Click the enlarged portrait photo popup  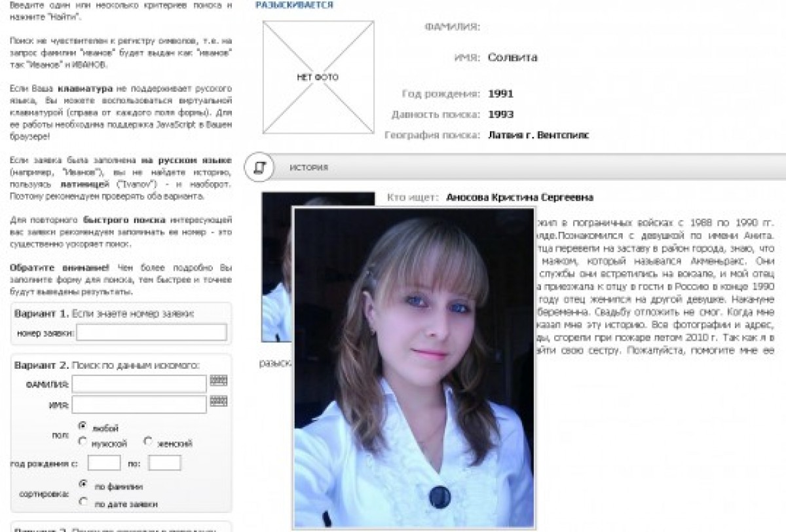413,367
